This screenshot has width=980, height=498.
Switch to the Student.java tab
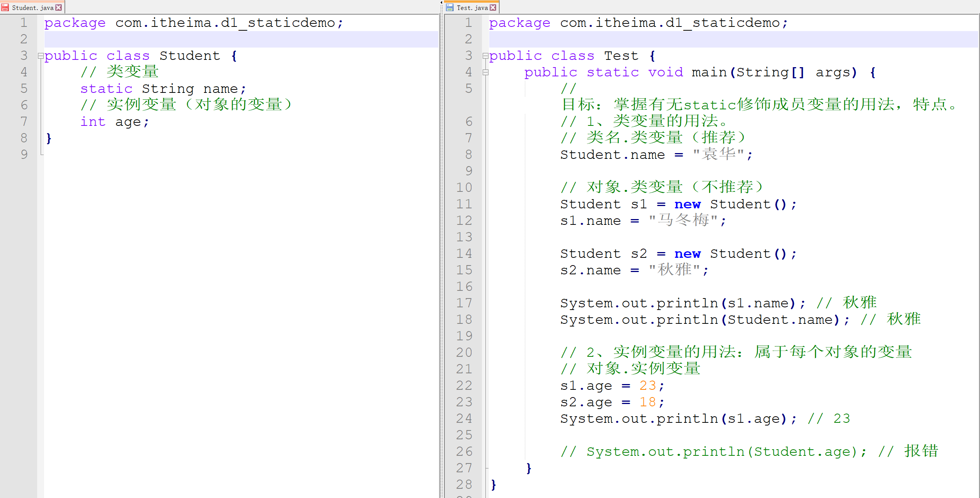tap(33, 7)
